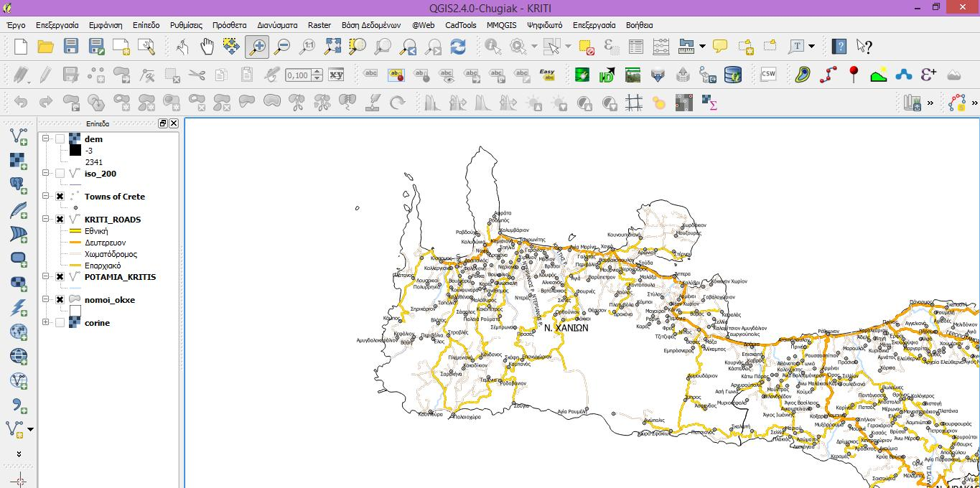
Task: Expand hidden left toolbar items chevron
Action: 19,454
